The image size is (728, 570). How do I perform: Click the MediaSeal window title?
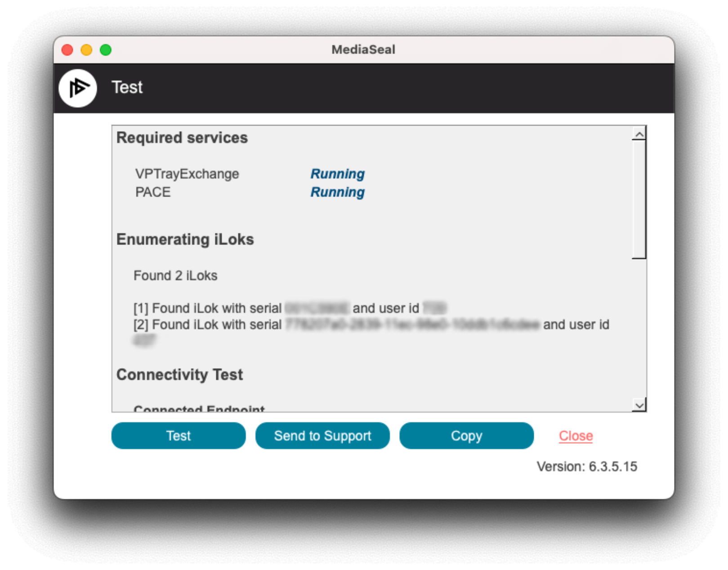tap(363, 49)
